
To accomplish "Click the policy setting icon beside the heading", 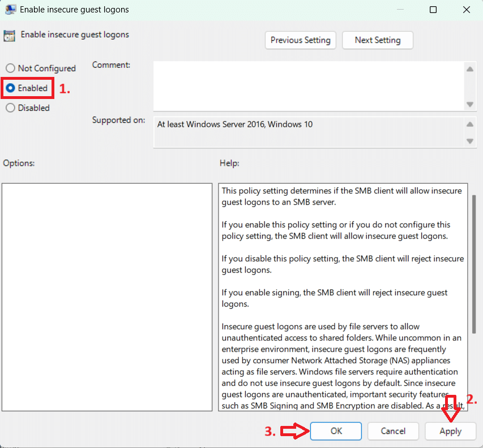I will tap(10, 36).
